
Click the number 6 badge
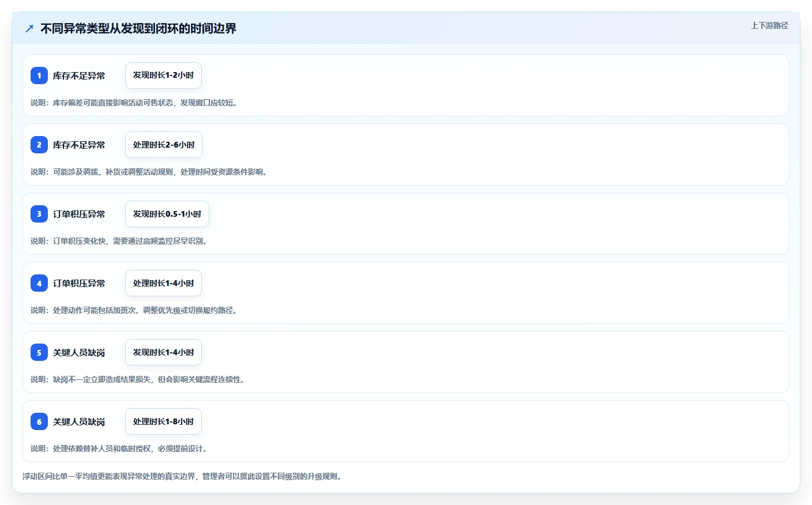tap(39, 421)
